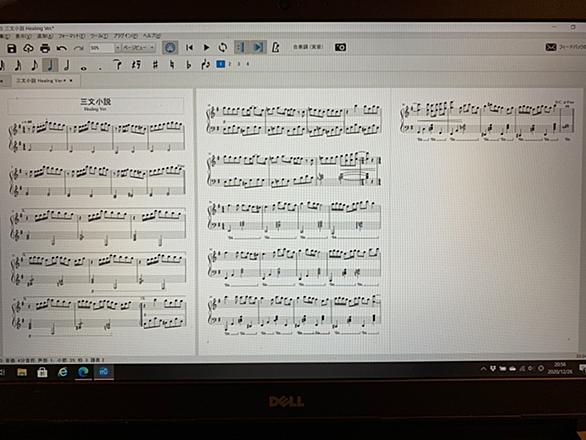Screen dimensions: 586x440
Task: Insert a rest with the rest icon
Action: point(136,65)
